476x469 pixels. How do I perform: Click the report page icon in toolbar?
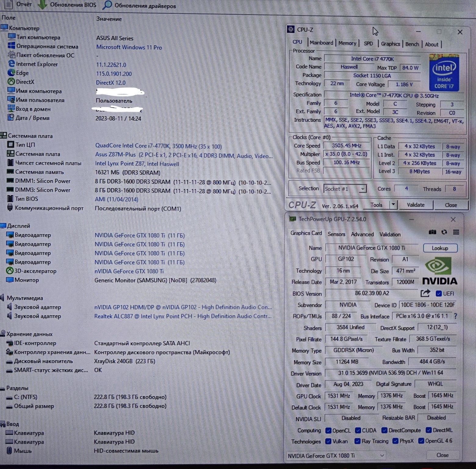pos(9,4)
